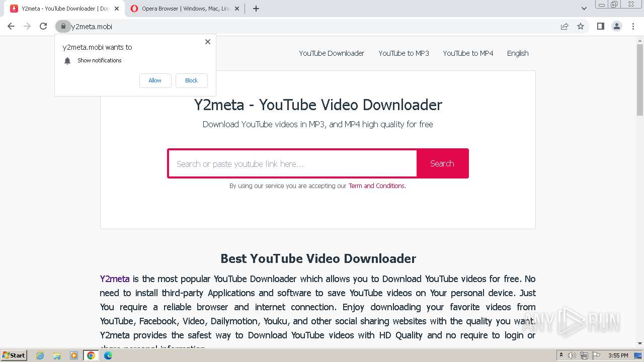Open site info lock icon

pos(63,26)
